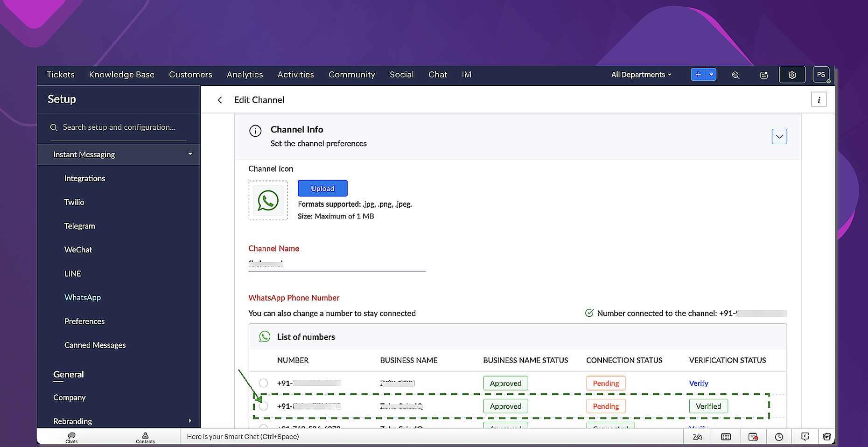Go to the Knowledge Base tab
The width and height of the screenshot is (868, 447).
tap(122, 75)
